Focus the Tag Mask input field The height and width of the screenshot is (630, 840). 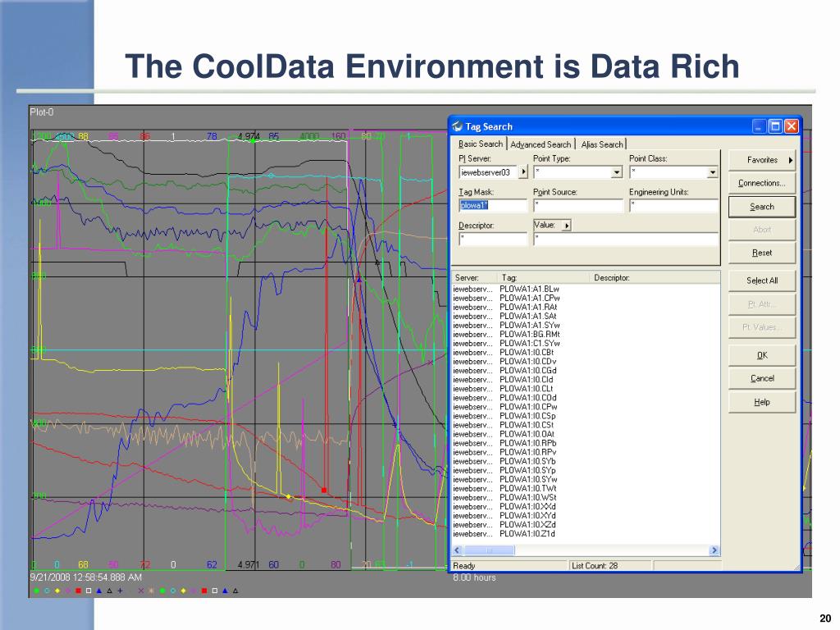pos(493,206)
